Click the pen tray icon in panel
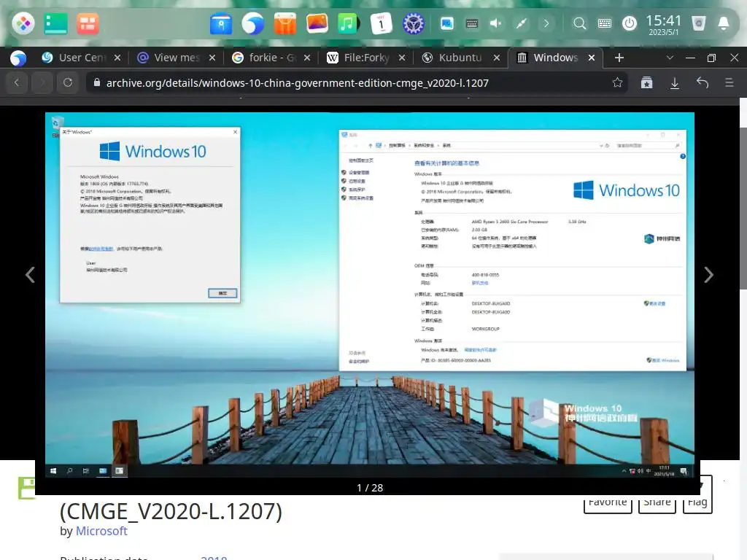The height and width of the screenshot is (560, 747). (521, 23)
